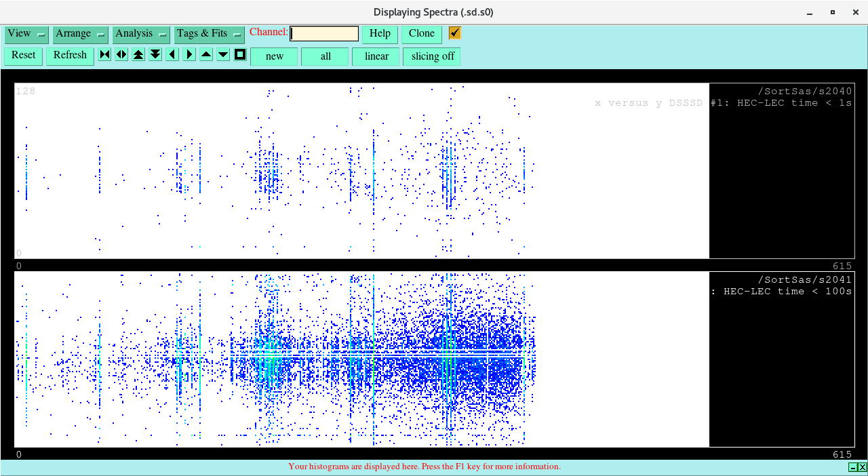
Task: Click the horizontal contract (bowtie) icon
Action: 104,55
